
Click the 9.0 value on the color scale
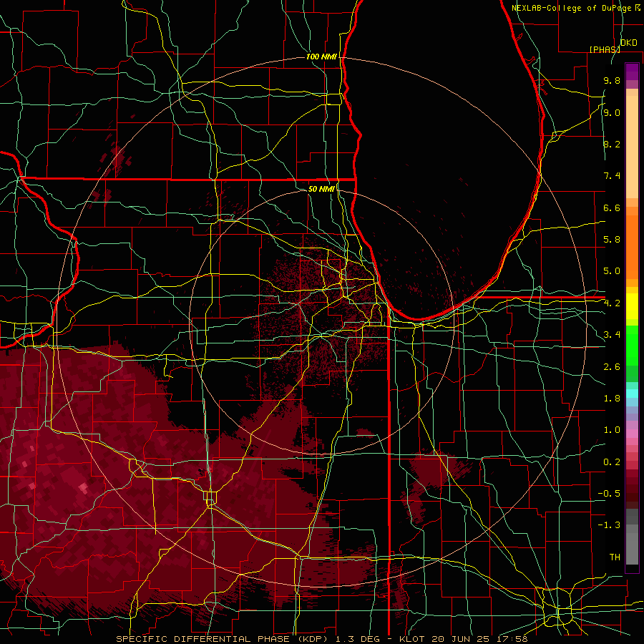pos(612,112)
